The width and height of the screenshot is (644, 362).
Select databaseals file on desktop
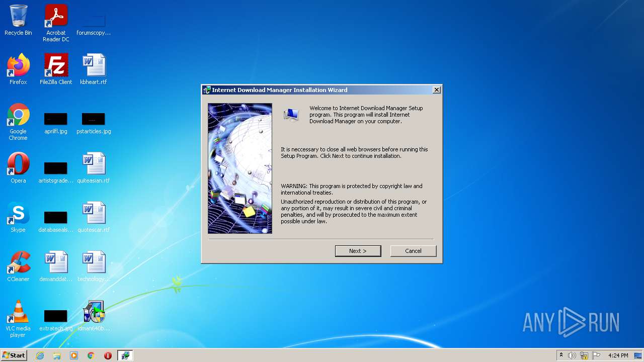(x=56, y=222)
